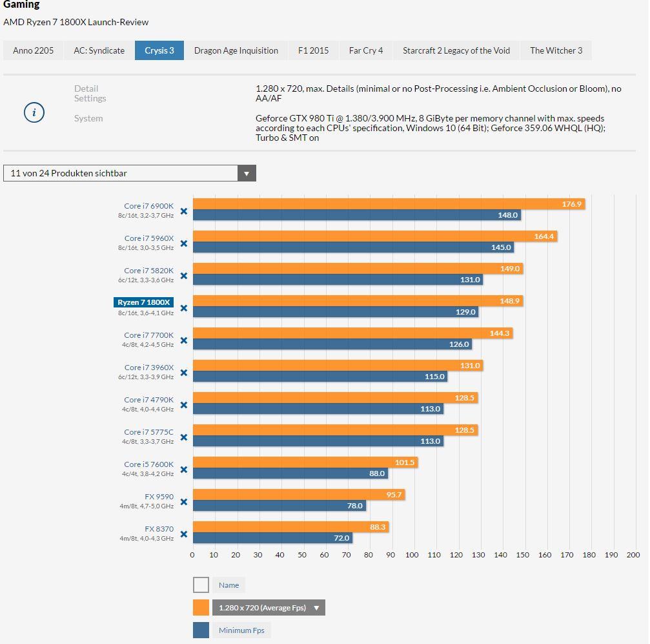Click the 148.9 Ryzen average fps bar
Screen dimensions: 650x644
coord(358,301)
